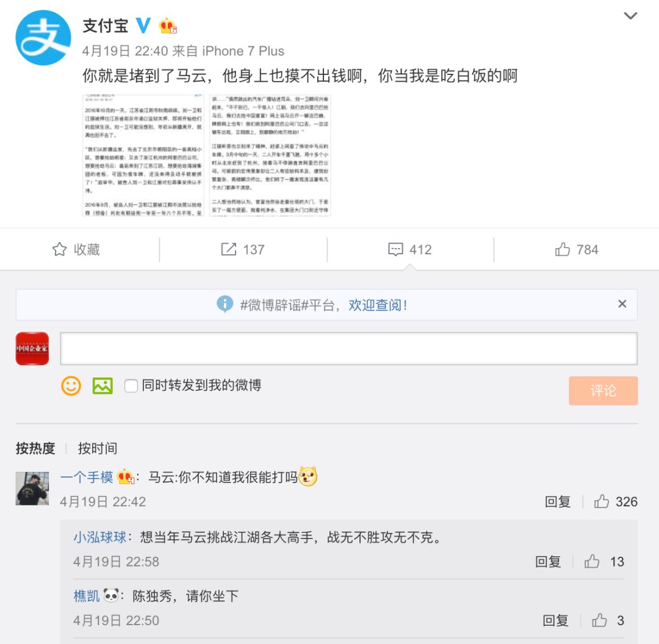Open the first attached article image

click(x=143, y=155)
